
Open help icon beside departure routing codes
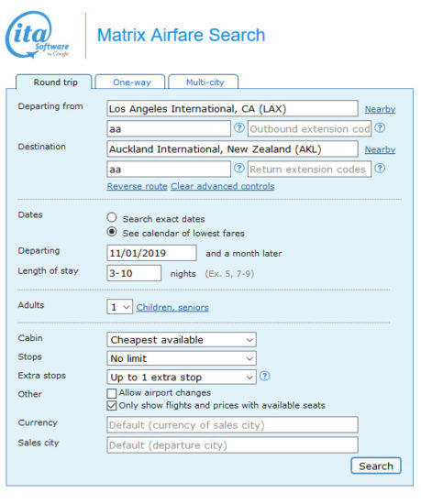(x=239, y=128)
